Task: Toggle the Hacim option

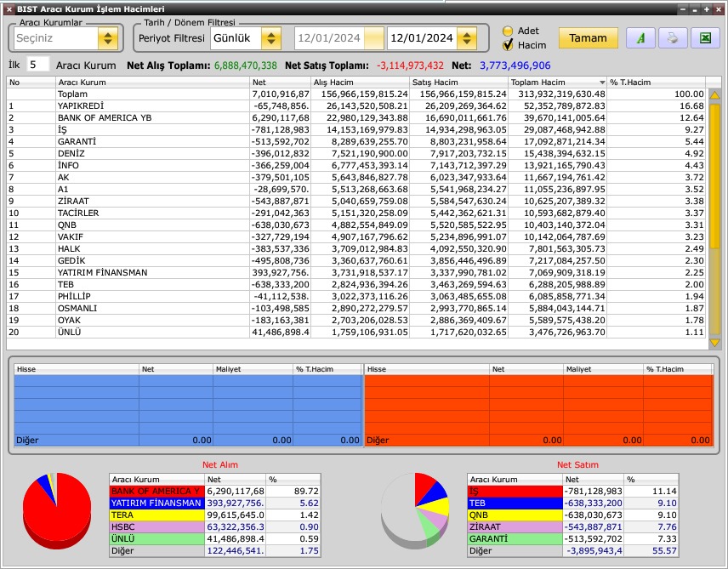Action: click(x=509, y=45)
